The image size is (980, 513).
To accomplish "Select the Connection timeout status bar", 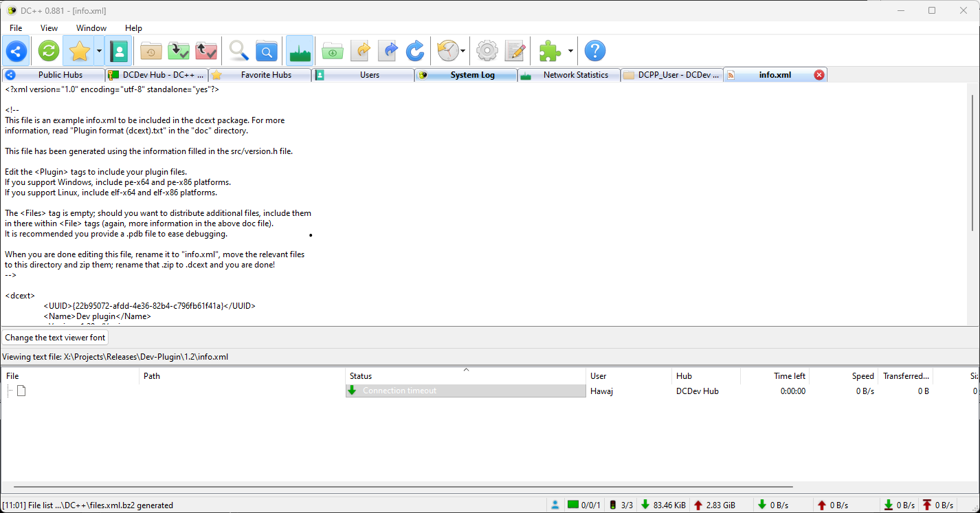I will click(x=466, y=391).
